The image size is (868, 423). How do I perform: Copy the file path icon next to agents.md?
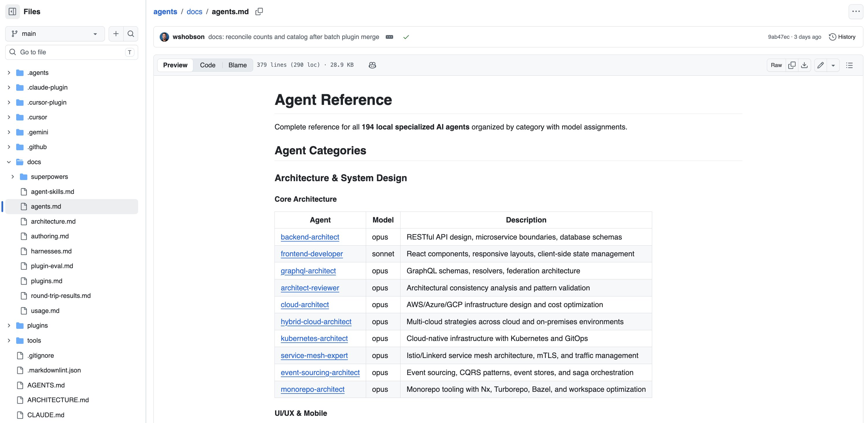tap(259, 12)
